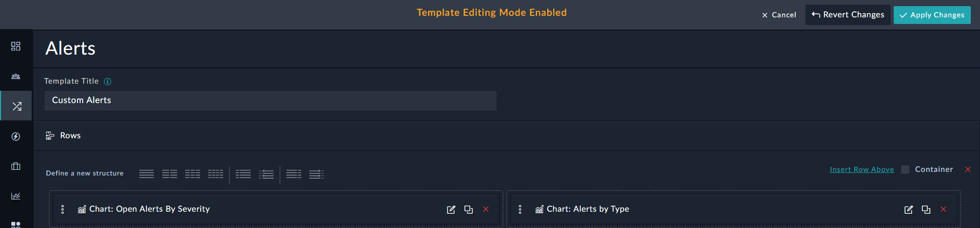Remove the Open Alerts By Severity chart
The width and height of the screenshot is (980, 228).
[486, 209]
